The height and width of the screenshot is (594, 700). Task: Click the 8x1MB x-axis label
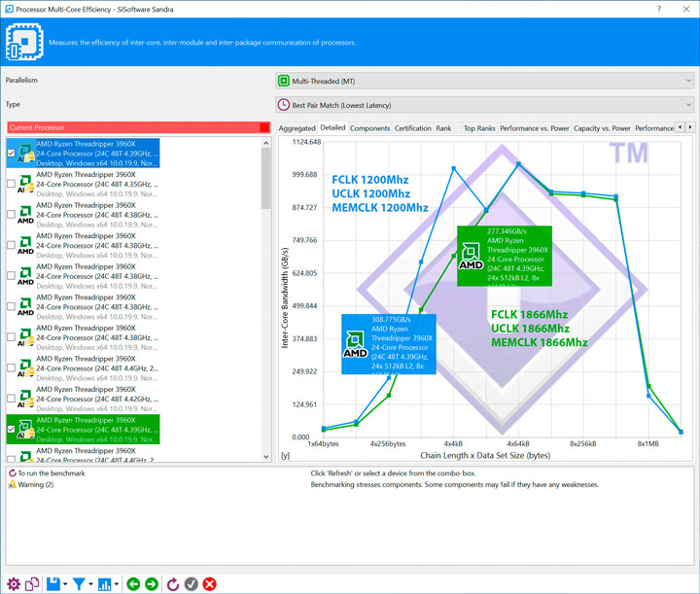[x=647, y=443]
